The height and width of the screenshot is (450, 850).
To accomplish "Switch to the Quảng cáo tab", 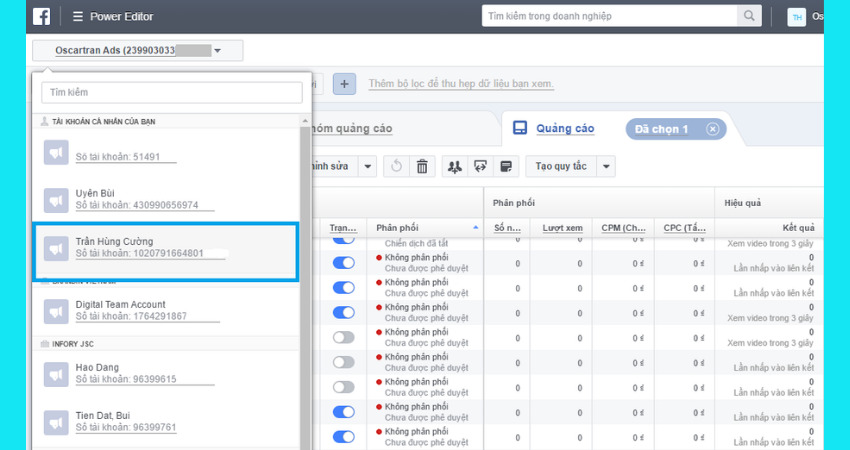I will (565, 128).
